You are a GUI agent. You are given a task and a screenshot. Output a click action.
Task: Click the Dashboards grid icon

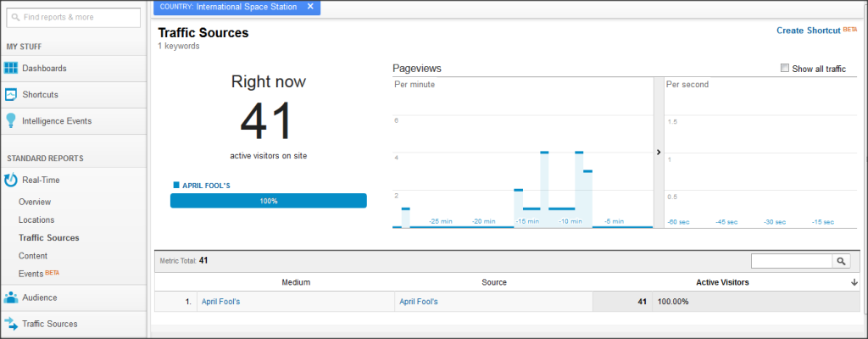point(11,68)
